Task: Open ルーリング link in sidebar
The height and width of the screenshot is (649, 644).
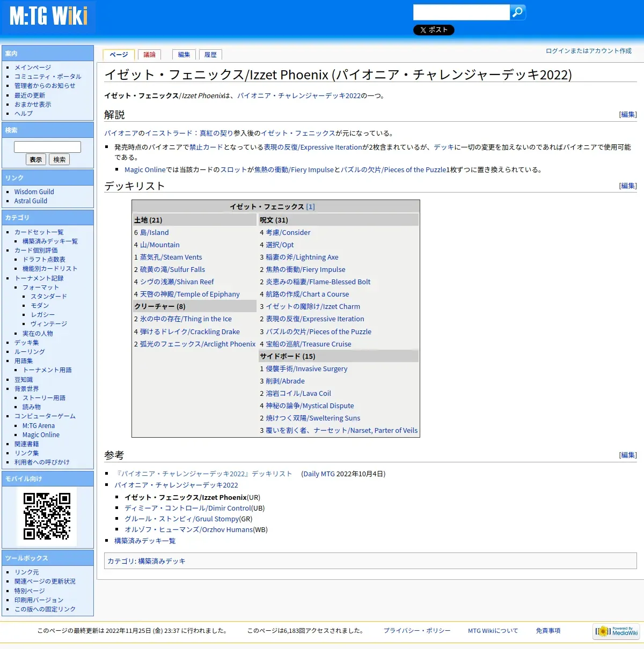Action: [30, 352]
